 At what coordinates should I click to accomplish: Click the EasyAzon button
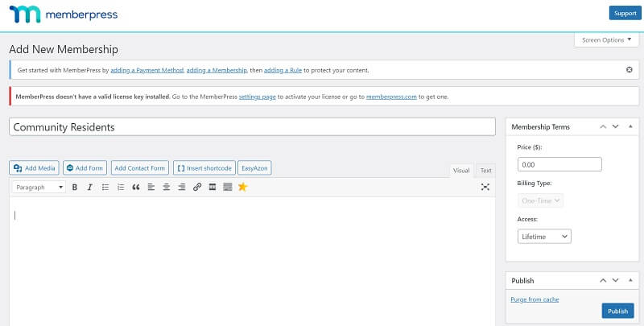click(254, 168)
